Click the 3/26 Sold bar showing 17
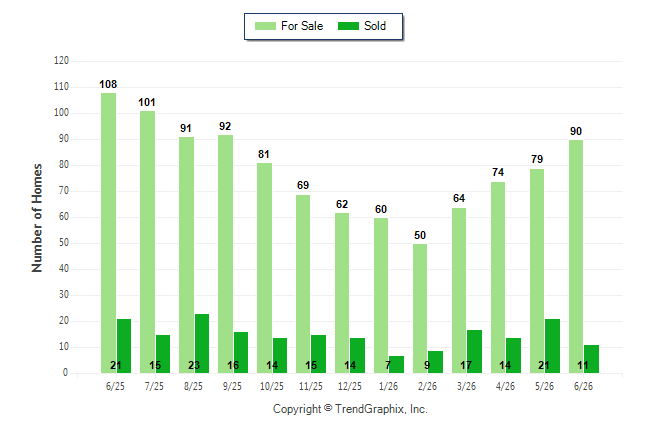The width and height of the screenshot is (646, 434). [x=475, y=351]
